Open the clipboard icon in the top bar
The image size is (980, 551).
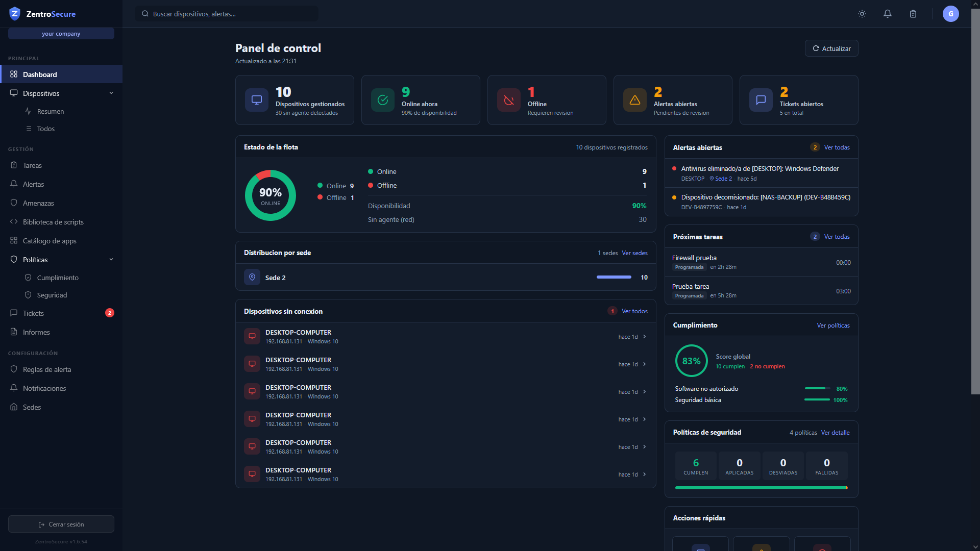pyautogui.click(x=913, y=14)
